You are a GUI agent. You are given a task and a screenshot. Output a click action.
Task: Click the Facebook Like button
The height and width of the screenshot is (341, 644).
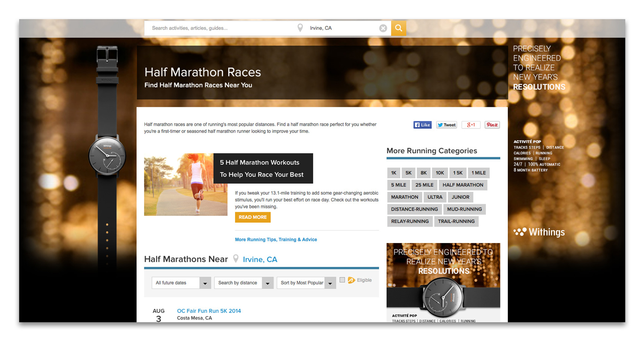[422, 125]
